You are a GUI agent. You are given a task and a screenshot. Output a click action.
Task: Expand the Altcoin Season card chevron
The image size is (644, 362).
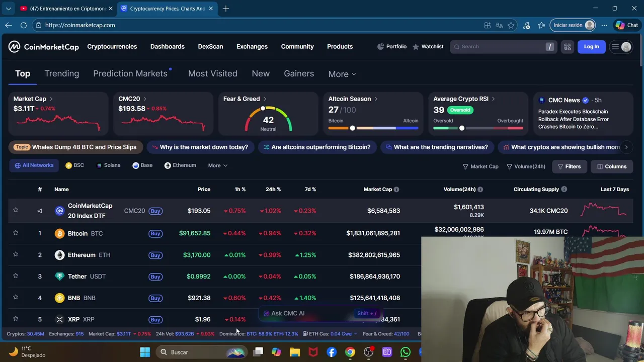pos(376,99)
